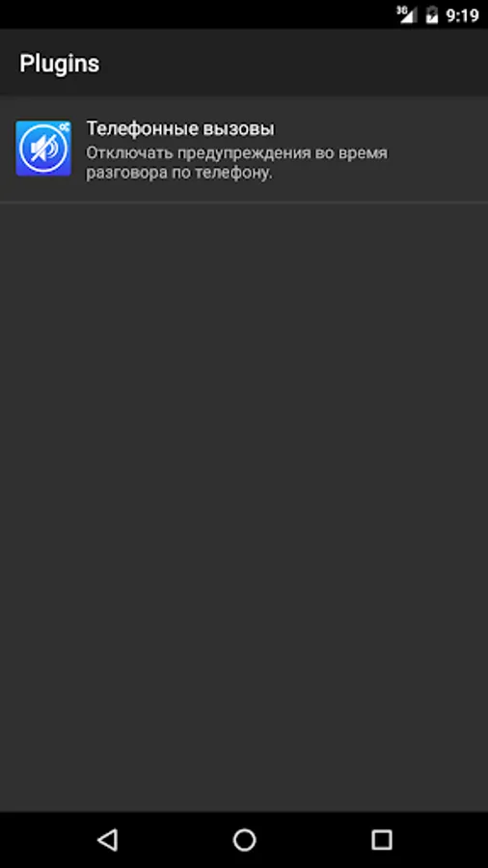Click the blank action bar area beside Plugins
The height and width of the screenshot is (868, 488).
[293, 63]
